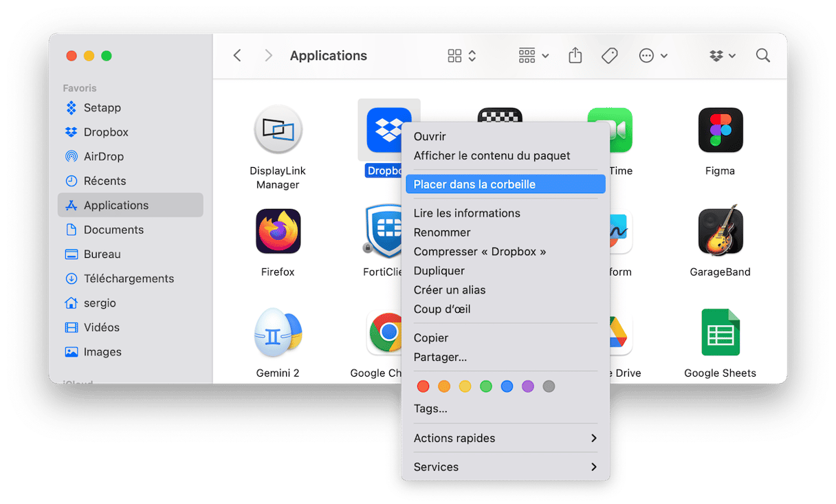Expand the group-by view options dropdown
The image size is (836, 504).
[x=533, y=56]
